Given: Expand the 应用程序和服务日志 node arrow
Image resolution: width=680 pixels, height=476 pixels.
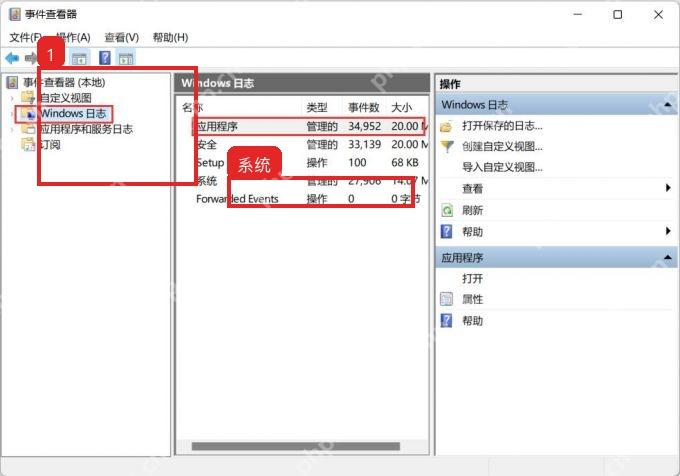Looking at the screenshot, I should tap(12, 129).
